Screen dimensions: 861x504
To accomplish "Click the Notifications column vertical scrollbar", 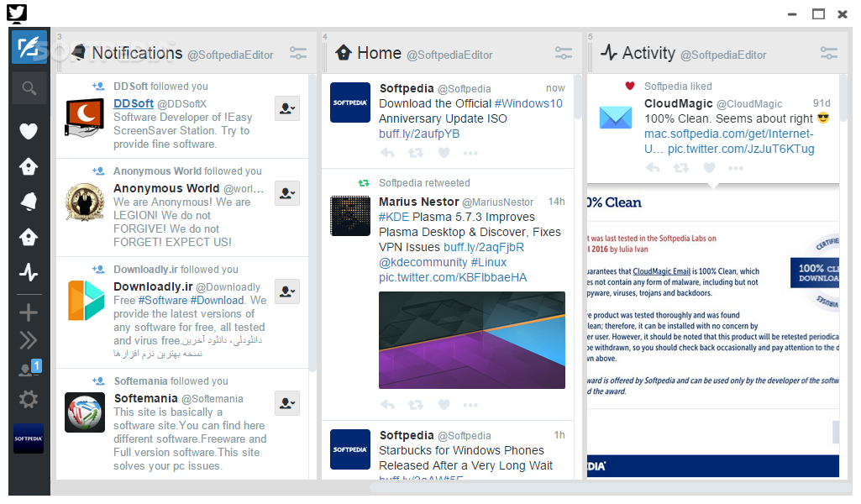I will [312, 223].
